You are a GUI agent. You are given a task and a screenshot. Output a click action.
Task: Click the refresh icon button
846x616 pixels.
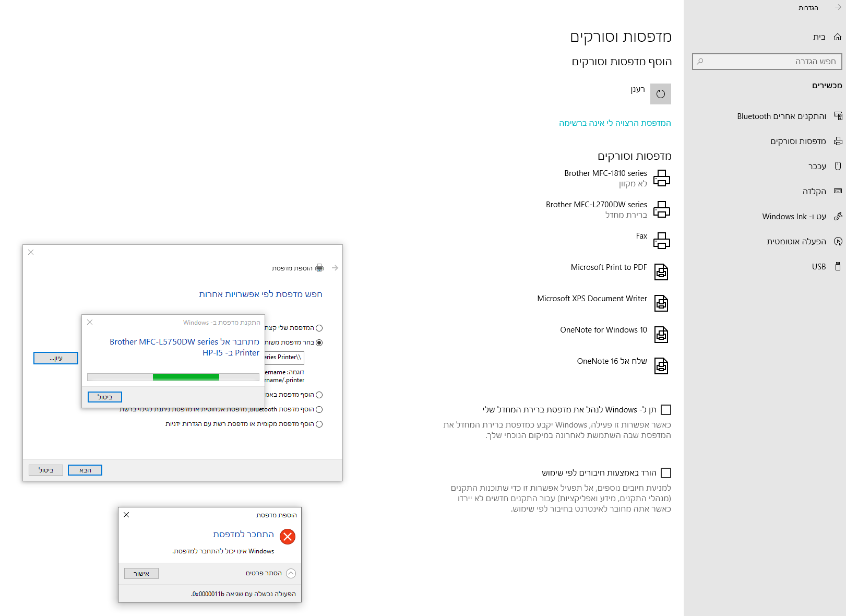tap(661, 94)
